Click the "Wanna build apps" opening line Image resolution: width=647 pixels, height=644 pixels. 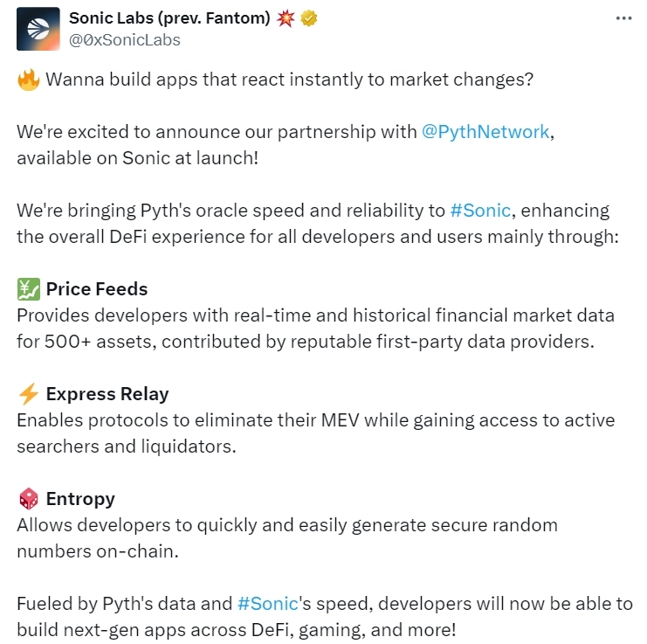click(289, 80)
